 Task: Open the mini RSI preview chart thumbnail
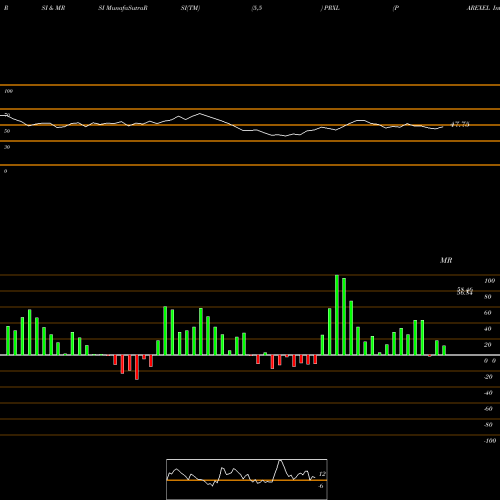tap(247, 479)
